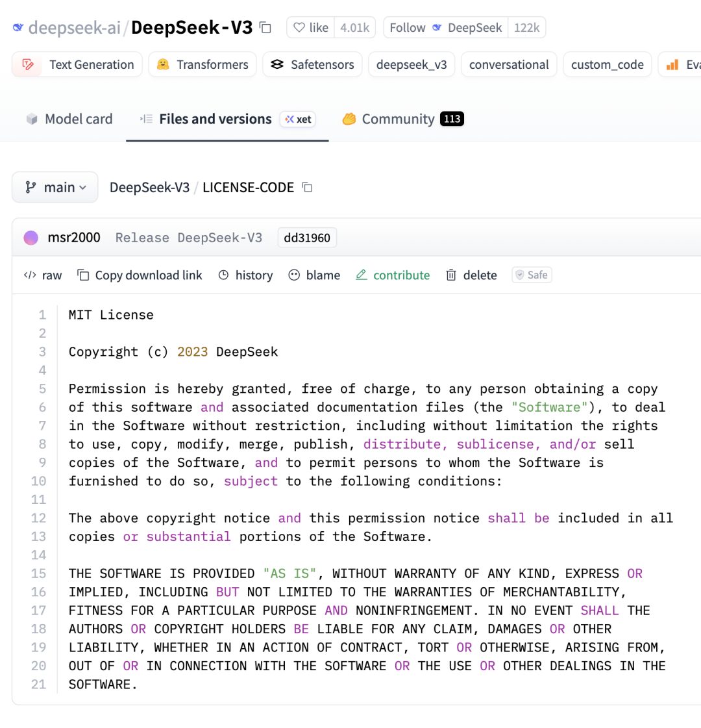Select line number 3
The width and height of the screenshot is (701, 728).
tap(42, 352)
